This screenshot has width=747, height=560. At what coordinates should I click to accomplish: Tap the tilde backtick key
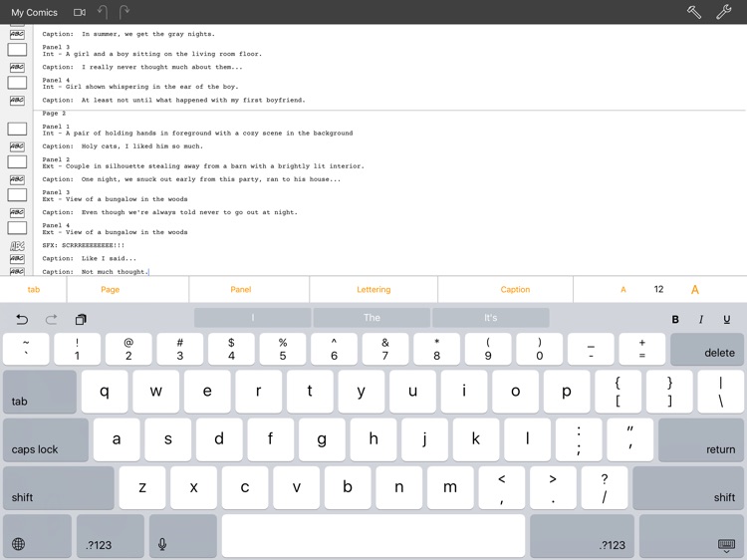pos(26,350)
